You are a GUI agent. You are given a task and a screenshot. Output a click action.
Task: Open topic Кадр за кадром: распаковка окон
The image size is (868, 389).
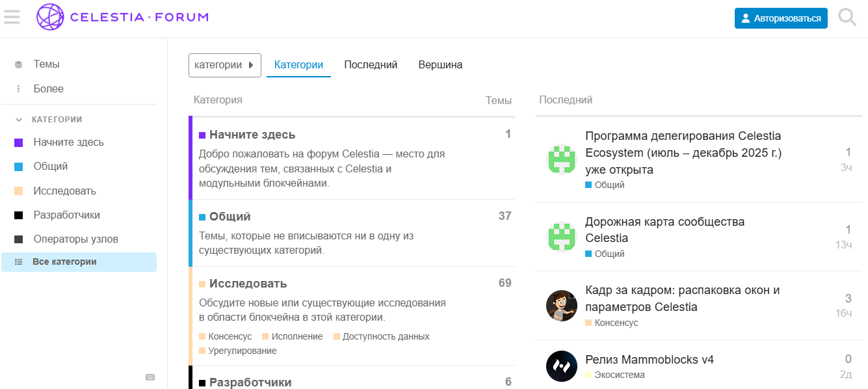click(683, 299)
